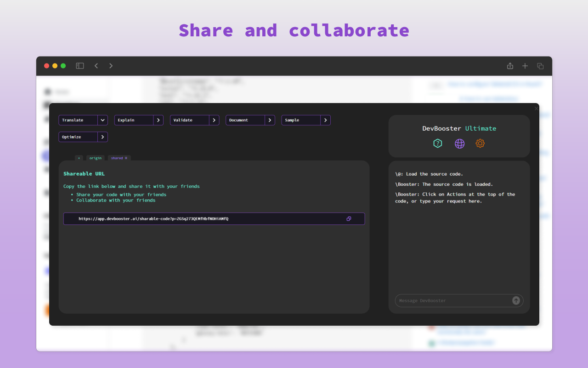Click the Document action button

click(x=245, y=120)
